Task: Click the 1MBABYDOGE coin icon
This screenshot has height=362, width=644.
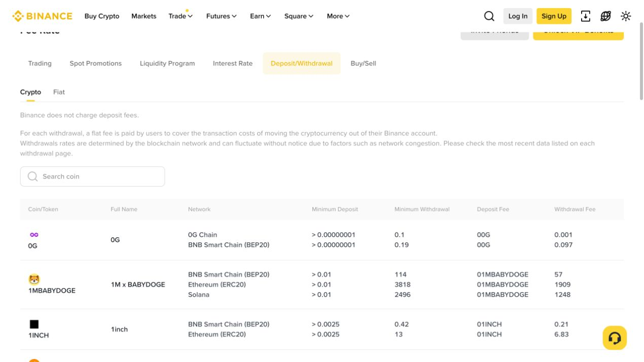Action: pos(34,279)
